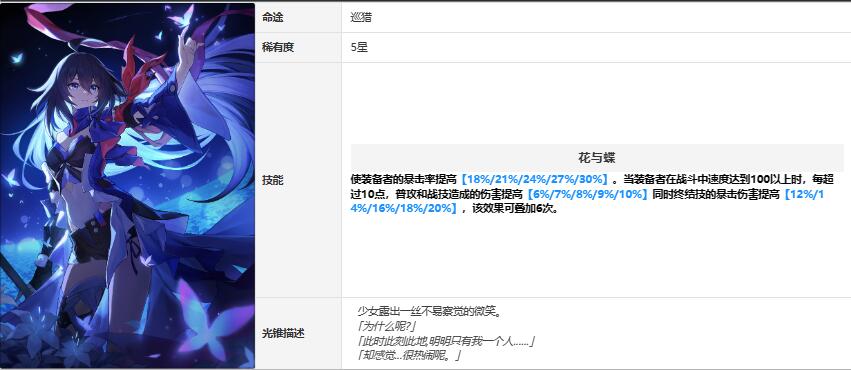Image resolution: width=851 pixels, height=370 pixels.
Task: Click the blue 18%/21%/24%/27%/30% crit rate values
Action: point(534,180)
